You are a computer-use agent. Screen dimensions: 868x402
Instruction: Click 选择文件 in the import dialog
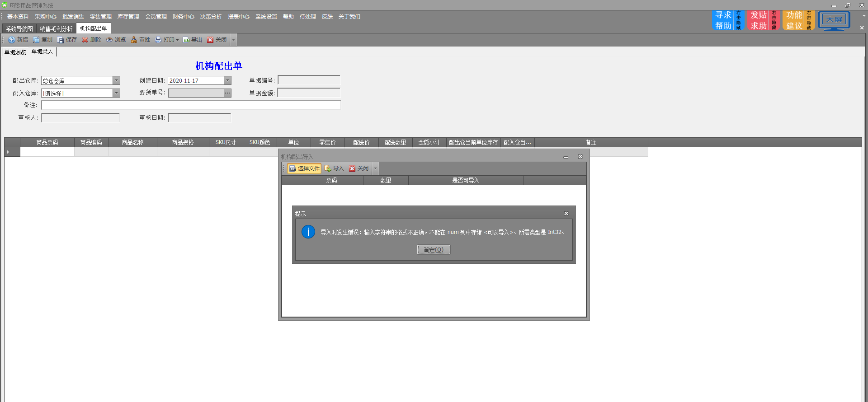tap(304, 168)
